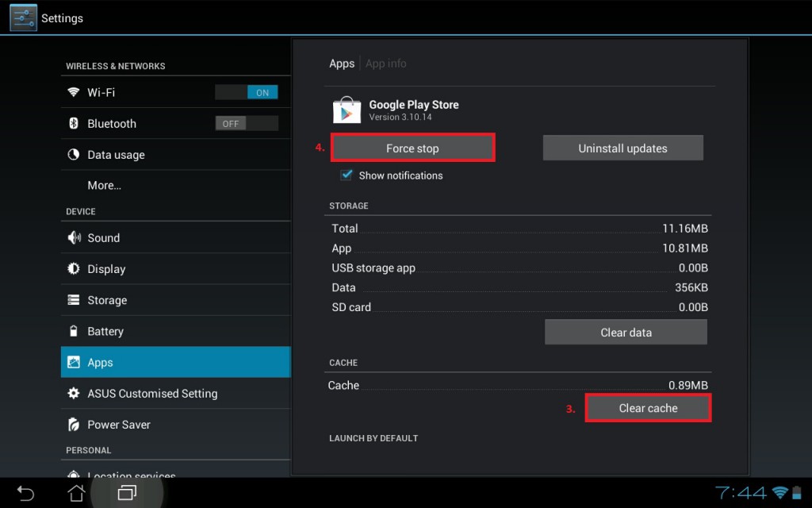Tap the Apps picture icon in sidebar
Viewport: 812px width, 508px height.
(x=74, y=362)
